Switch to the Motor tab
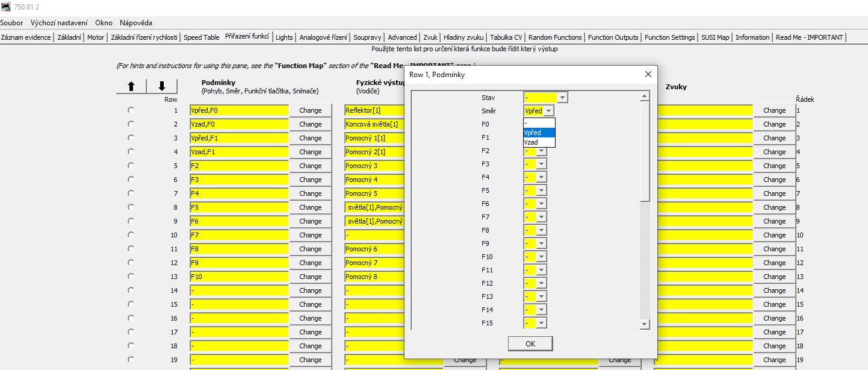This screenshot has height=370, width=868. point(96,37)
